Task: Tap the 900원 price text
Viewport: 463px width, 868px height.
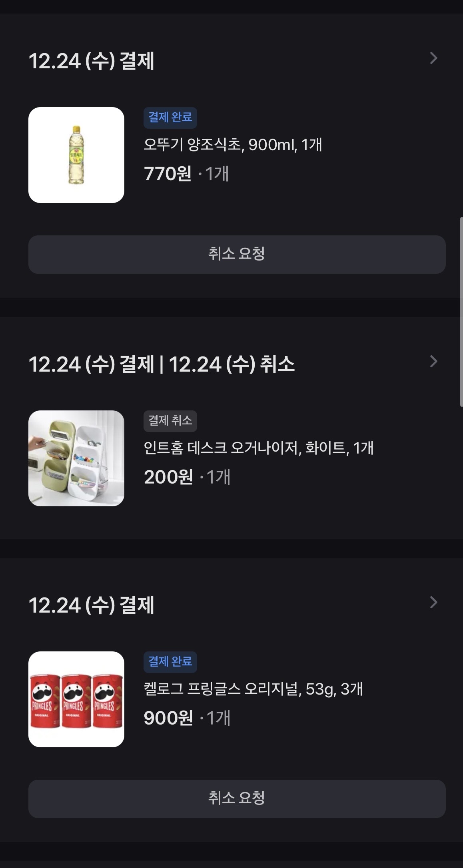Action: tap(168, 718)
